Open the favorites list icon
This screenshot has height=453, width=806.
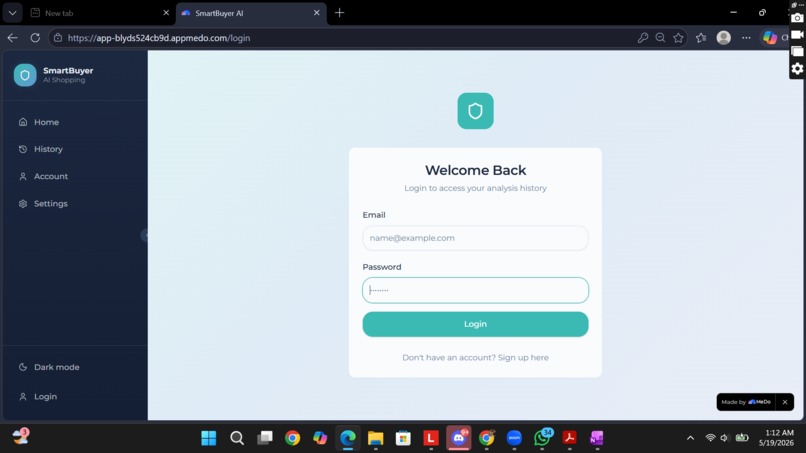coord(701,38)
